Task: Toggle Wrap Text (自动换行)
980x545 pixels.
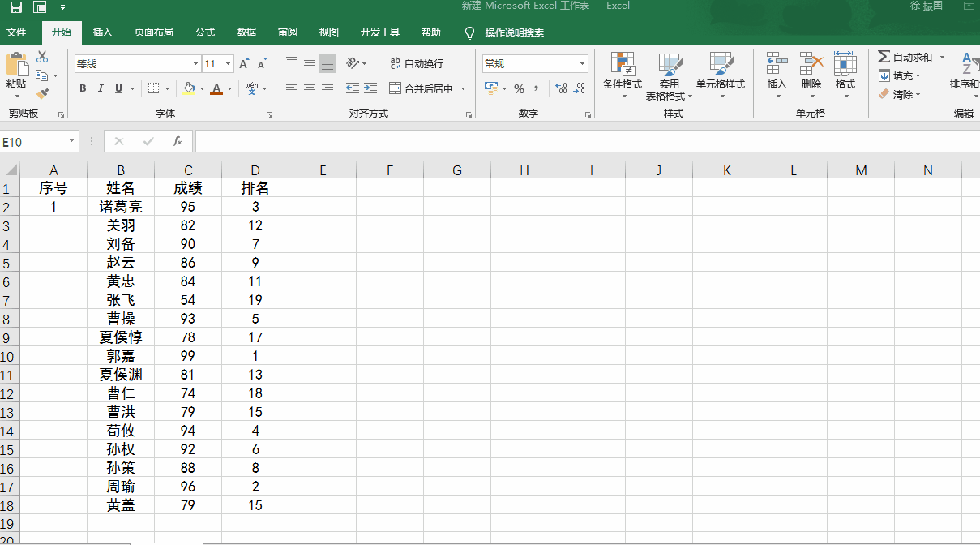Action: tap(417, 63)
